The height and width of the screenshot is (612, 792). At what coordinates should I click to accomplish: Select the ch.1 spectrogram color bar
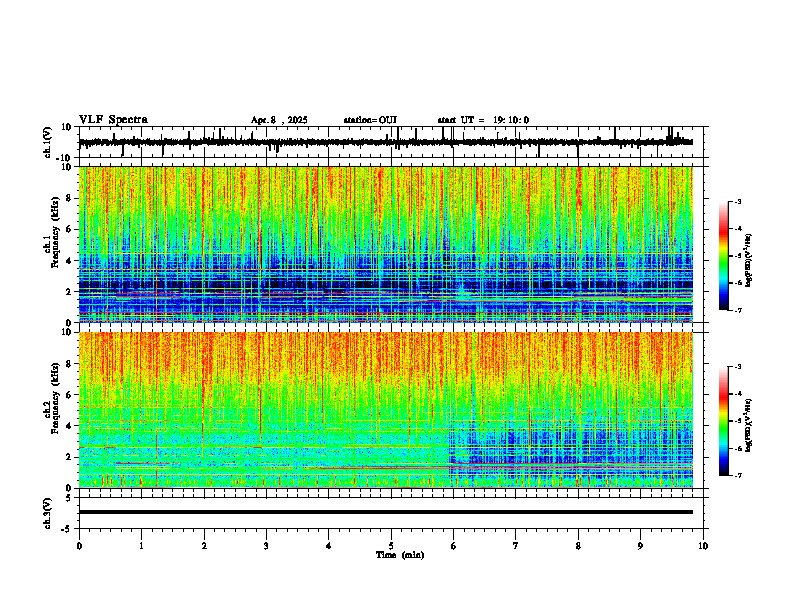[x=723, y=256]
